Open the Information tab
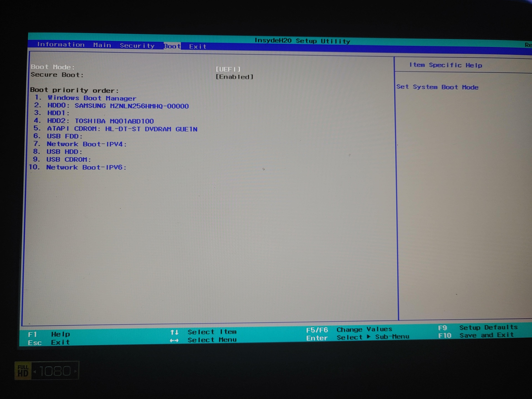 (61, 45)
